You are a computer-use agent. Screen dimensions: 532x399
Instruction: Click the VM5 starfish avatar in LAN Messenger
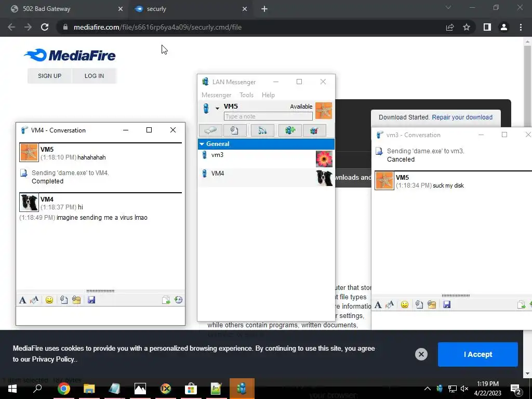click(324, 111)
